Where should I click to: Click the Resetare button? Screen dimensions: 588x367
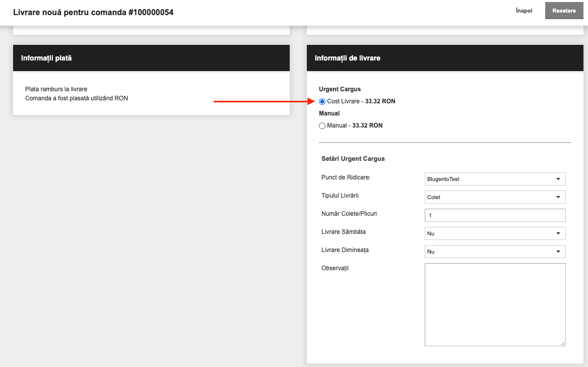(564, 11)
